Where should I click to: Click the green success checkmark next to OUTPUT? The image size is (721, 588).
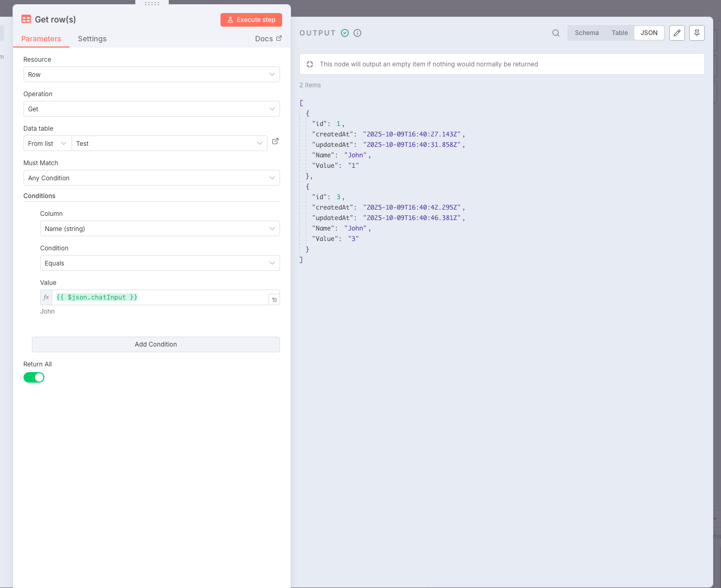click(x=345, y=32)
